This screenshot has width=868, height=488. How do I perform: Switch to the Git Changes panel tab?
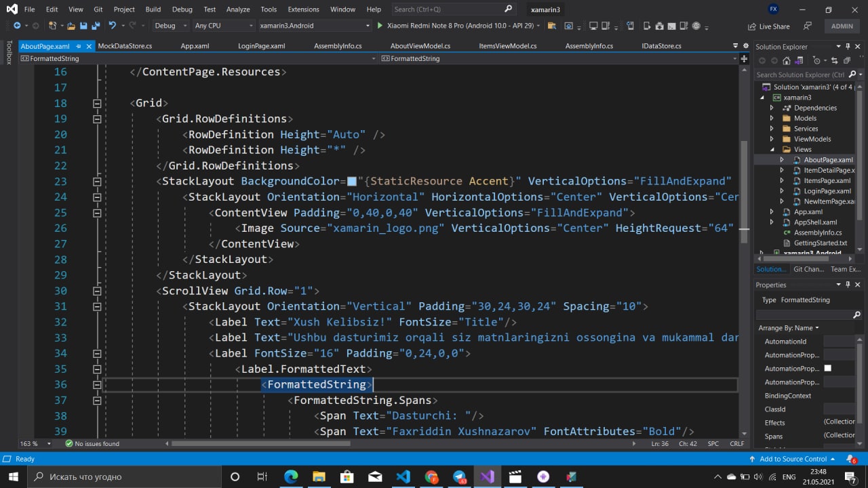808,269
